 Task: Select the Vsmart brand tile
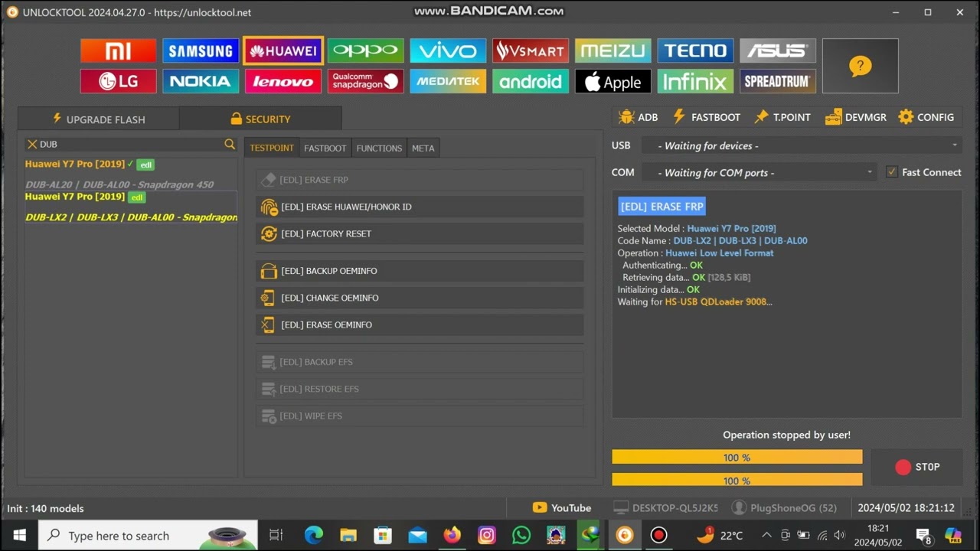coord(531,51)
